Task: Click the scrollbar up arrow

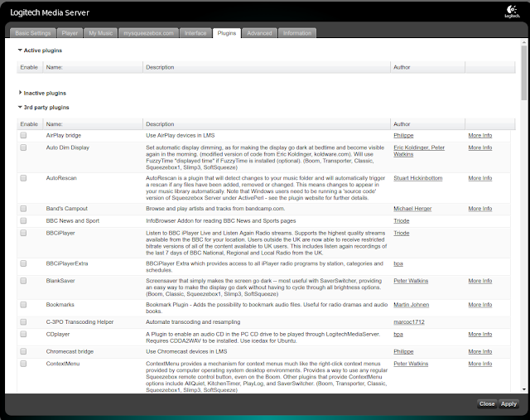Action: click(x=524, y=42)
